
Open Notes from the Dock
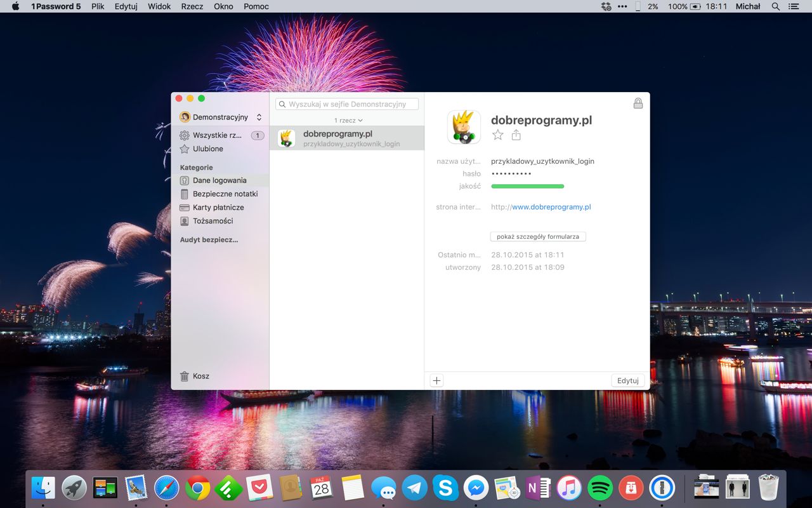click(x=353, y=488)
